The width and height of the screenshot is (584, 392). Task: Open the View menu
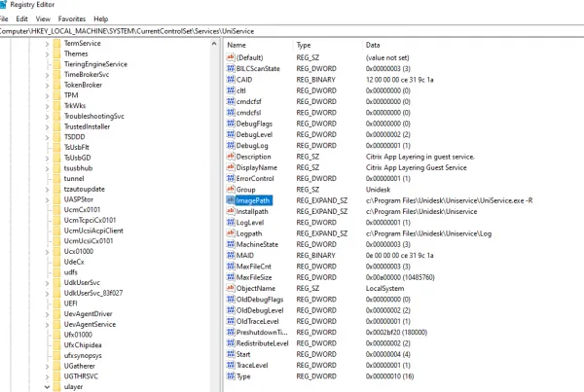point(43,19)
